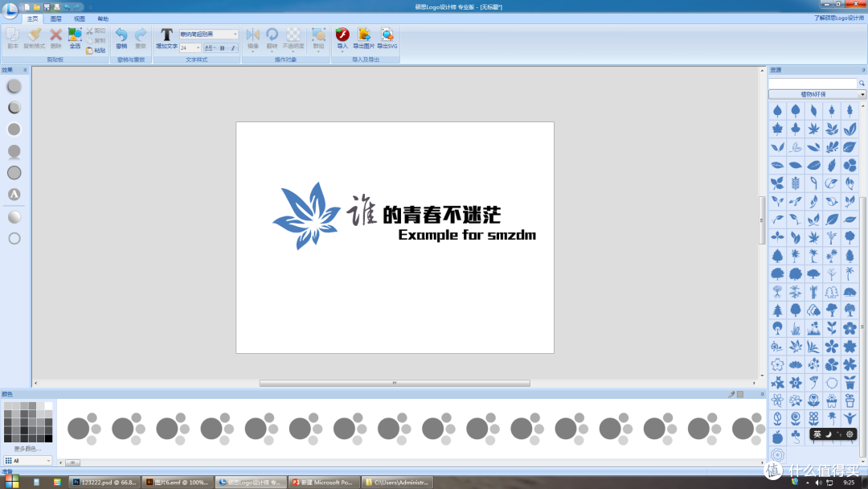The width and height of the screenshot is (868, 489).
Task: Click the open folder icon in quick access bar
Action: tap(36, 7)
